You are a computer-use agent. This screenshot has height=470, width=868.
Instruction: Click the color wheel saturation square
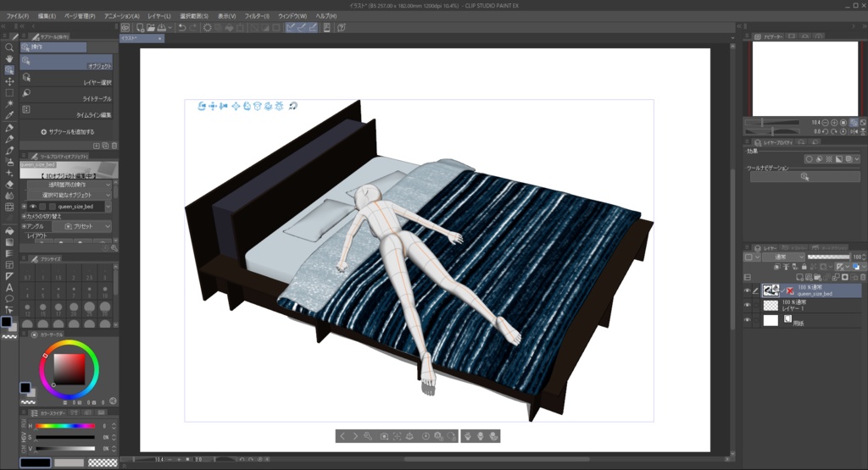point(70,369)
